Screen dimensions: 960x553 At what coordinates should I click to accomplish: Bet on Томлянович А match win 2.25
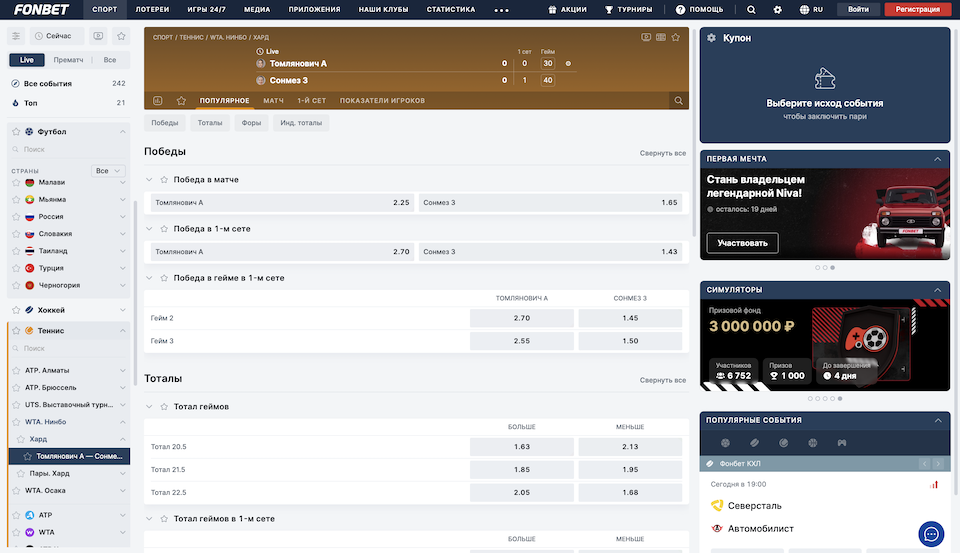pyautogui.click(x=282, y=203)
